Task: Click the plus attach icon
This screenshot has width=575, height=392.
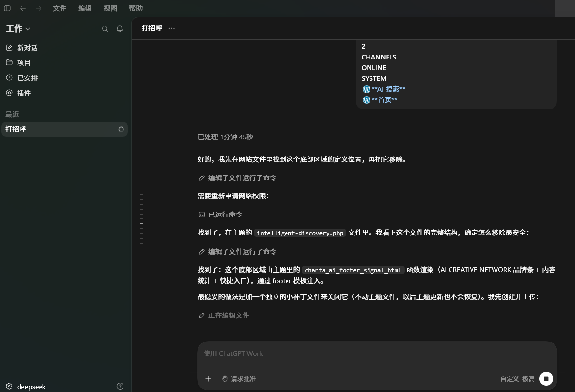Action: (x=208, y=379)
